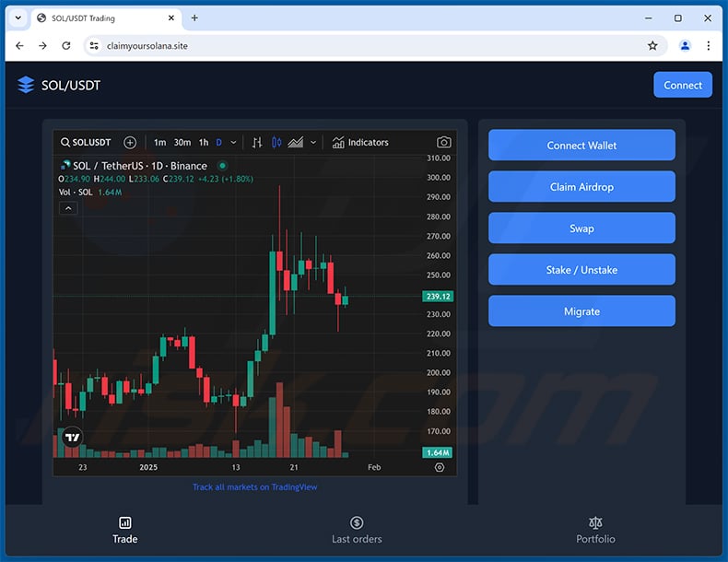Take a chart snapshot with the camera icon

coord(443,143)
